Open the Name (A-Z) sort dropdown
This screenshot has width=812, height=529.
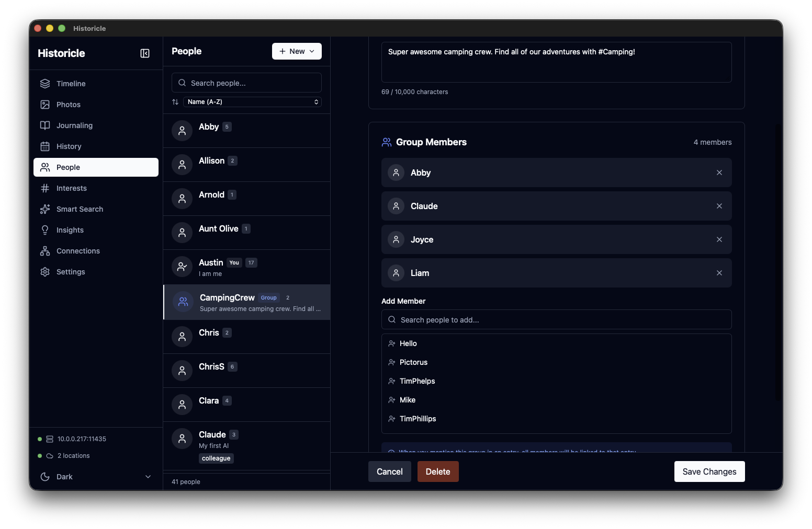252,102
